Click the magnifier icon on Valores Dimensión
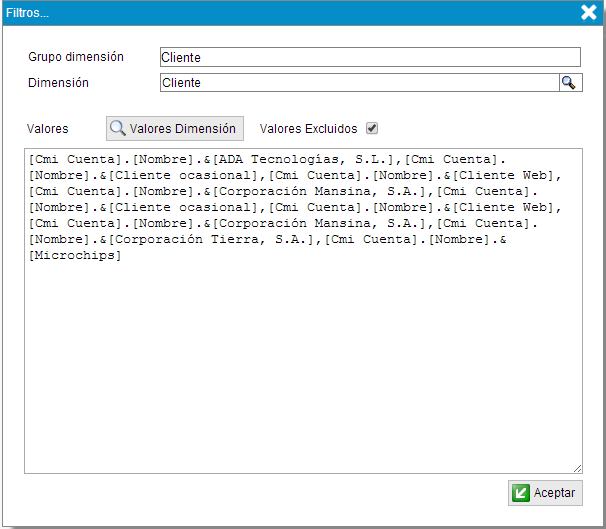 [x=118, y=129]
